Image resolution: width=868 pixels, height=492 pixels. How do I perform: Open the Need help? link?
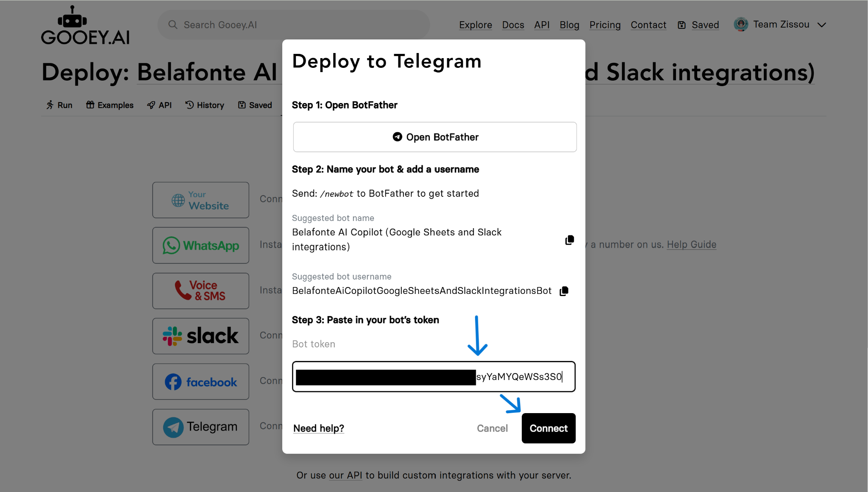coord(319,428)
